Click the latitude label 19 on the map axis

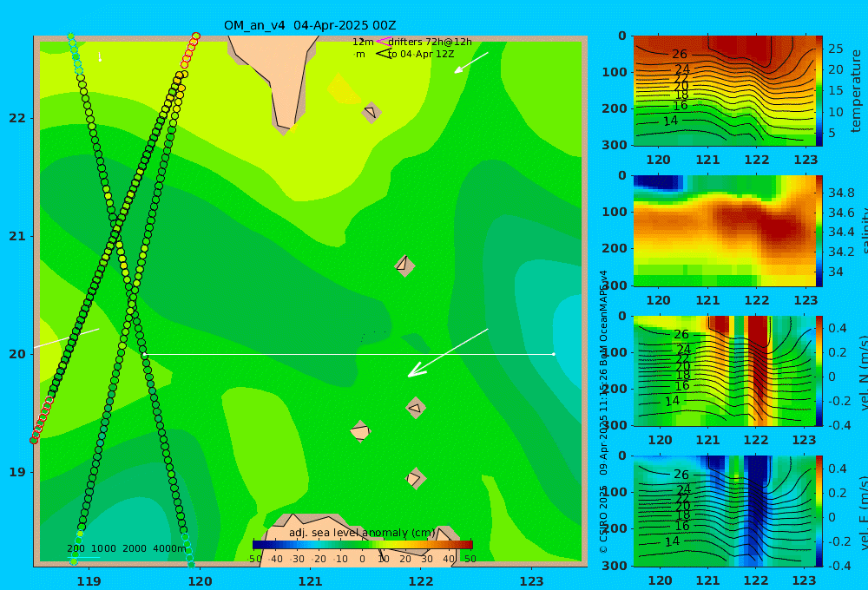(x=17, y=472)
